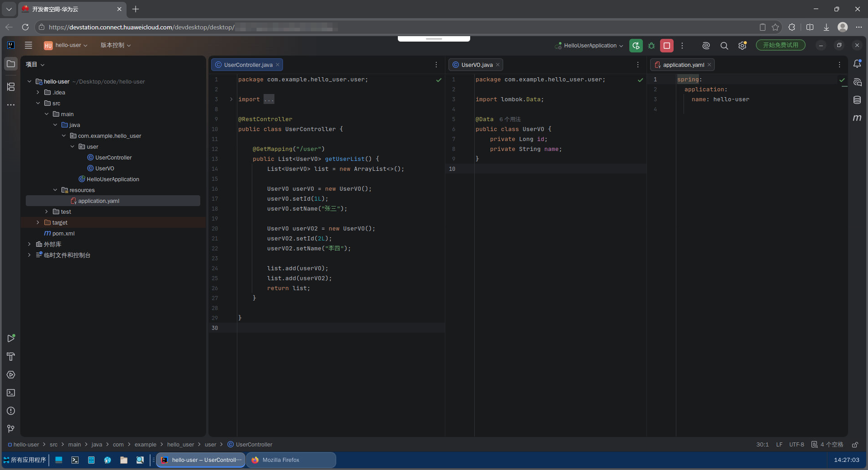Open the 版本控制 version control dropdown
The width and height of the screenshot is (868, 470).
click(x=115, y=45)
